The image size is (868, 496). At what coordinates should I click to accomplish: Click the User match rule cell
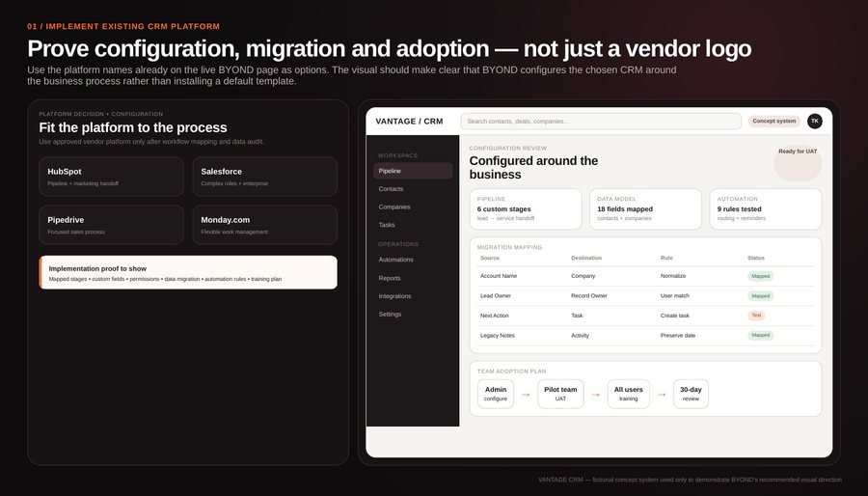point(674,295)
